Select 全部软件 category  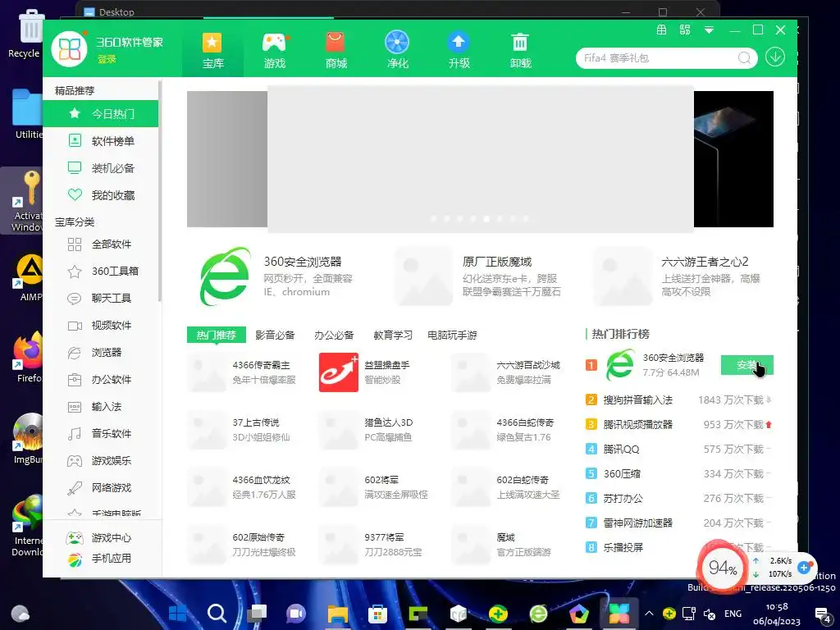pyautogui.click(x=101, y=244)
